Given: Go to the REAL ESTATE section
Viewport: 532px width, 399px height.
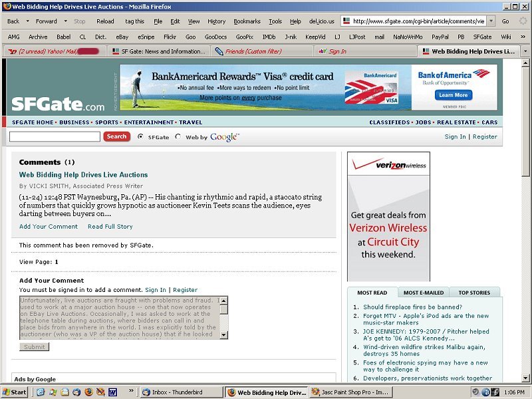Looking at the screenshot, I should tap(456, 122).
